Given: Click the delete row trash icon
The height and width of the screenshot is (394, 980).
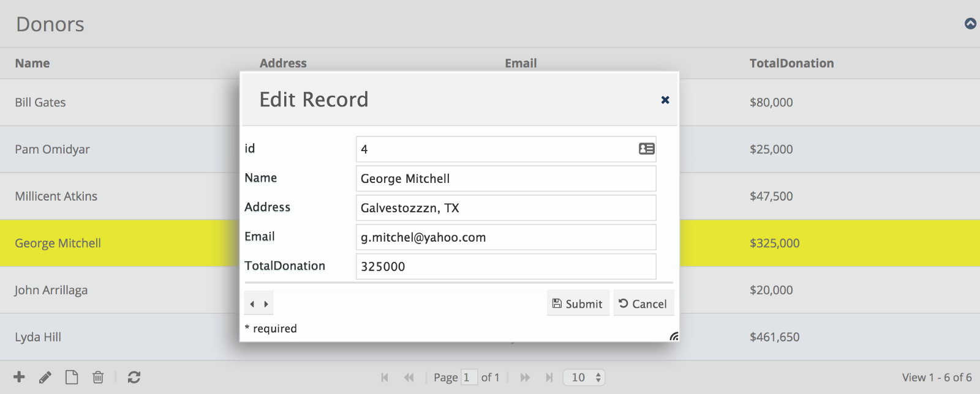Looking at the screenshot, I should pos(98,377).
